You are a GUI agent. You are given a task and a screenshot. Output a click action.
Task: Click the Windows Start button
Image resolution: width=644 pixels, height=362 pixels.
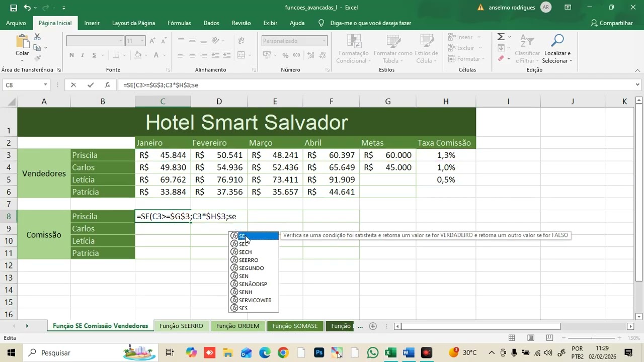(x=11, y=352)
